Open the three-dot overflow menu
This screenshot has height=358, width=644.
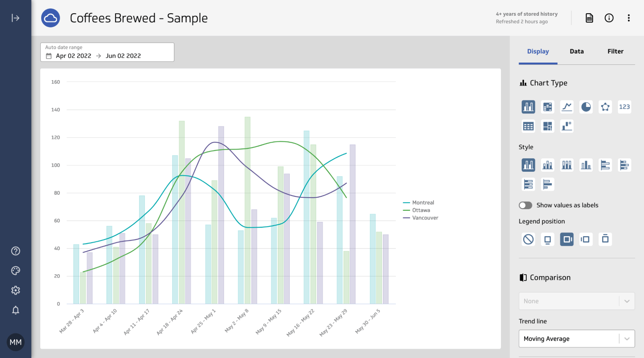click(x=629, y=18)
